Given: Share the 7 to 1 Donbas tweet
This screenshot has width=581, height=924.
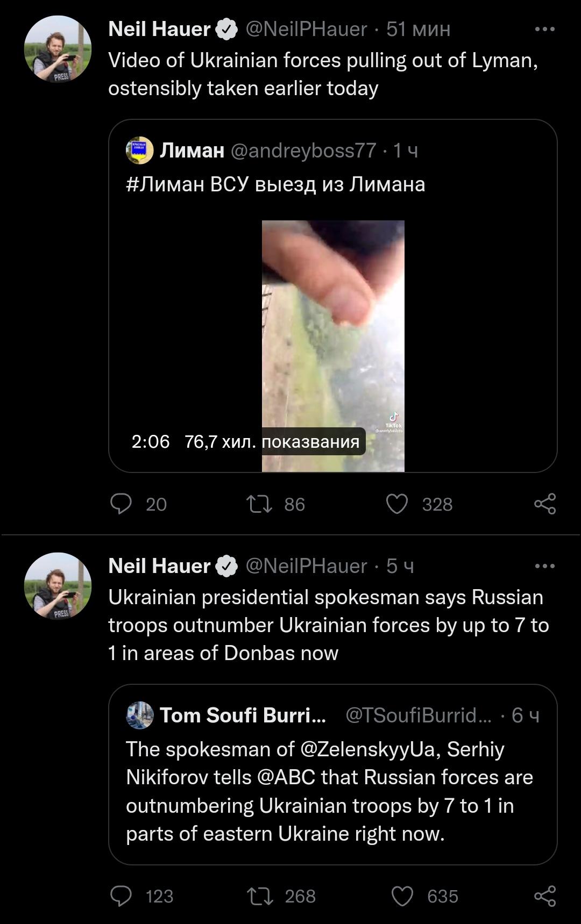Looking at the screenshot, I should click(x=545, y=896).
